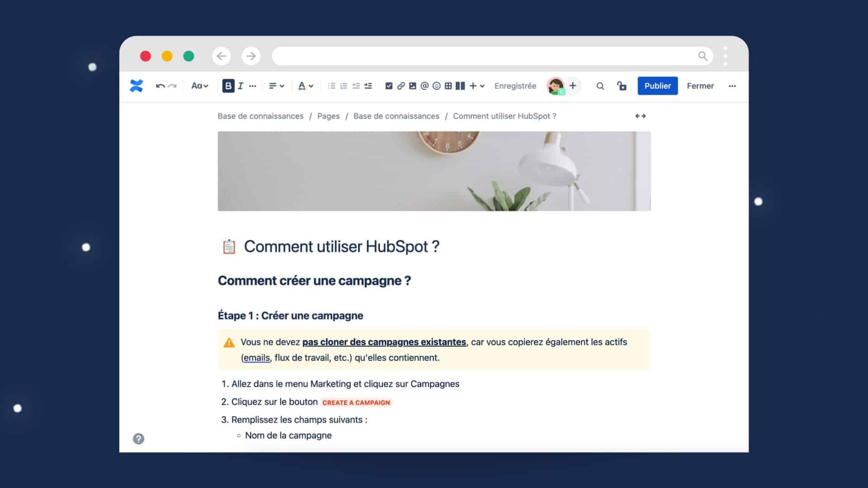Click the warning panel icon
Viewport: 868px width, 488px height.
tap(229, 343)
